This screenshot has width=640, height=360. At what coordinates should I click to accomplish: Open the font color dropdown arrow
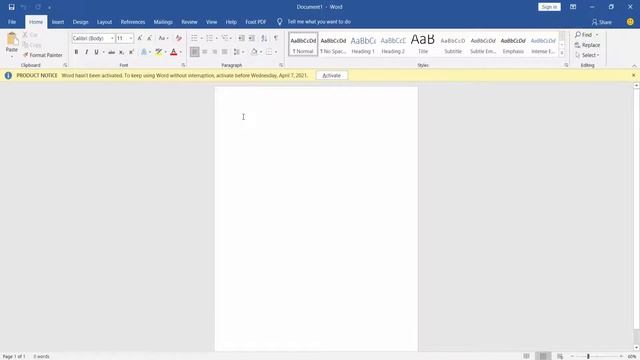pos(180,52)
